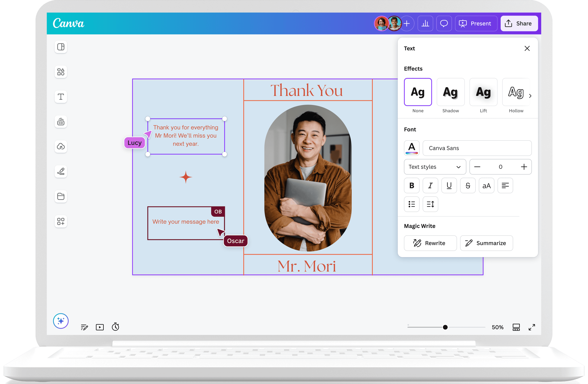The width and height of the screenshot is (588, 384).
Task: Select the Write your message here box
Action: [x=186, y=223]
